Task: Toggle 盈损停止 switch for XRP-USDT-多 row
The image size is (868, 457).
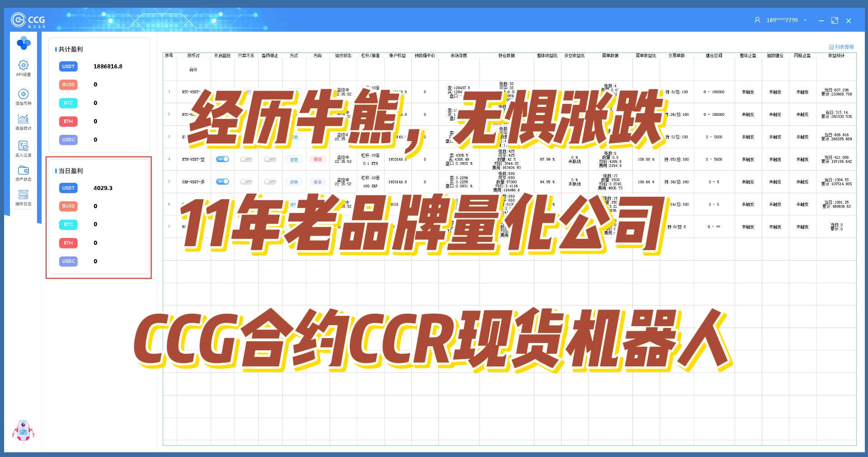Action: pyautogui.click(x=270, y=182)
